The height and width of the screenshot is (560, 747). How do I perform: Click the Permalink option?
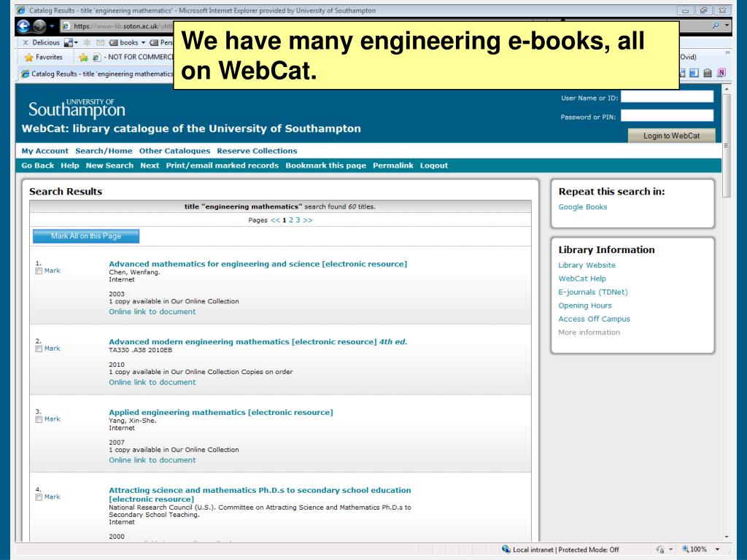393,166
